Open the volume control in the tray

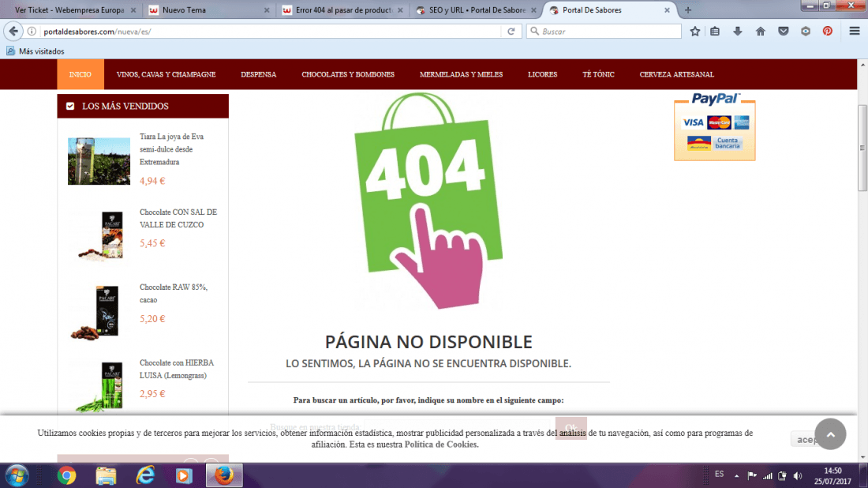pos(798,475)
